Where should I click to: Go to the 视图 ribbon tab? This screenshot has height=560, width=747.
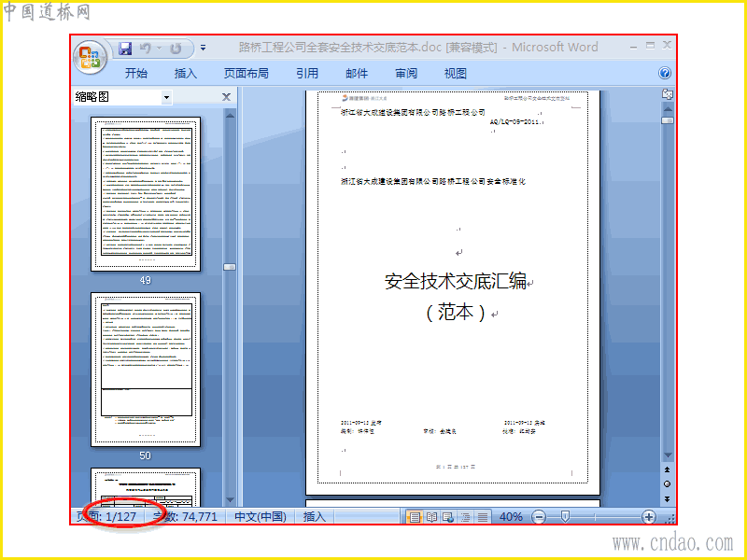[x=456, y=74]
